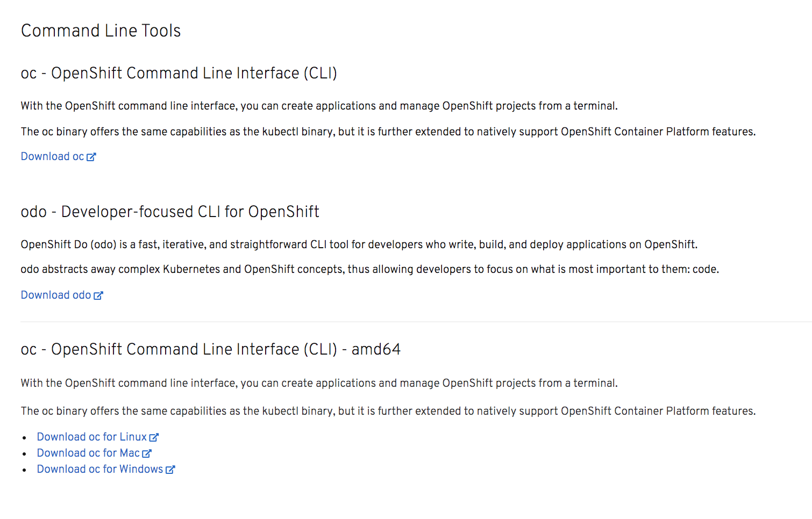Click external-link icon after Download oc for Mac
Viewport: 812px width, 519px height.
tap(147, 453)
